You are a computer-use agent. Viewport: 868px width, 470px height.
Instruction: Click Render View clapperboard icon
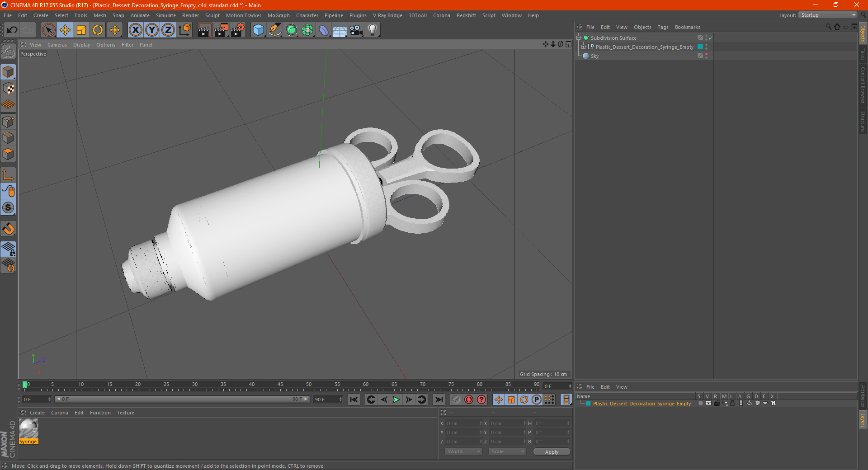pos(204,30)
